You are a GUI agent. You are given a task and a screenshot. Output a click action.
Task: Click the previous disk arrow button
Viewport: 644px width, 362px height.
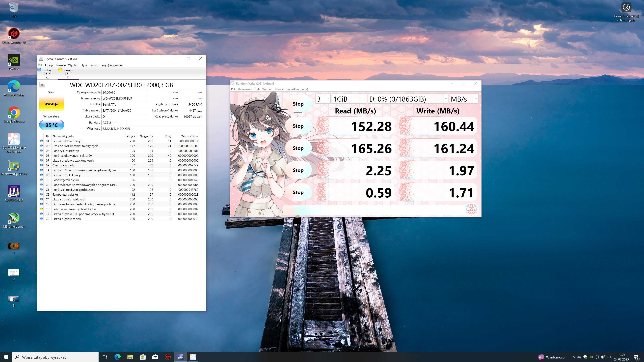click(x=42, y=85)
